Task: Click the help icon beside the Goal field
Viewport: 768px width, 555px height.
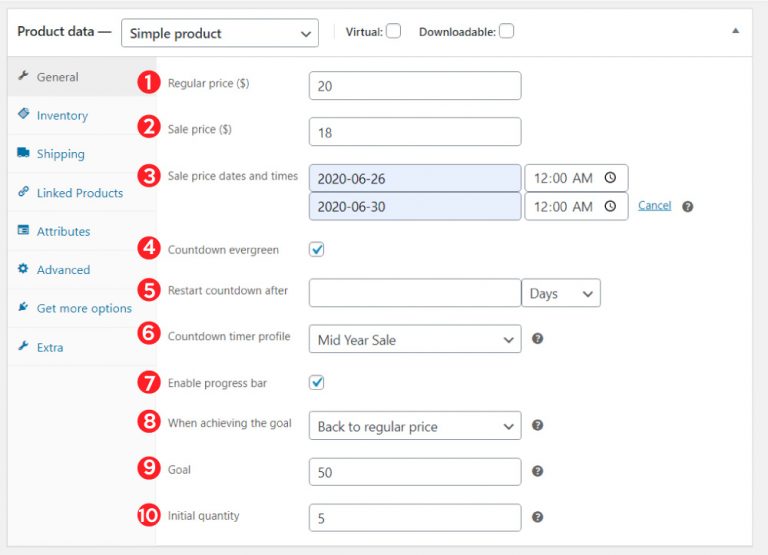Action: (x=537, y=471)
